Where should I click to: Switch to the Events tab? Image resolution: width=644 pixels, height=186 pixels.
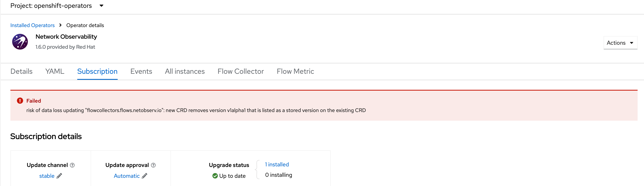point(141,71)
